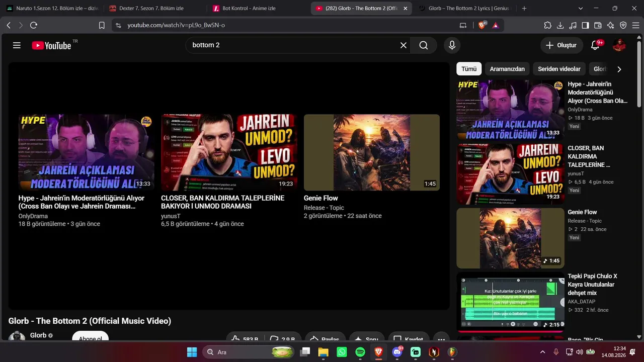Open the browser main menu
The width and height of the screenshot is (644, 362).
tap(635, 25)
